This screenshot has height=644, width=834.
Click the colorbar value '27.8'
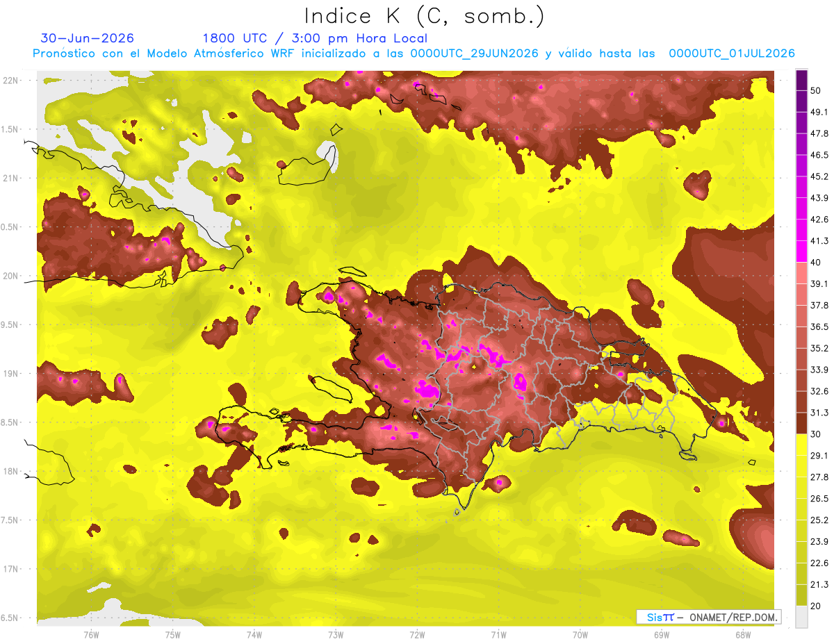pyautogui.click(x=819, y=477)
